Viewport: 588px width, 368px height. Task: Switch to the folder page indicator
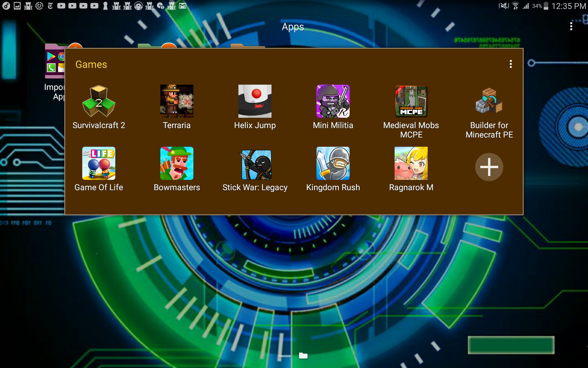click(303, 356)
